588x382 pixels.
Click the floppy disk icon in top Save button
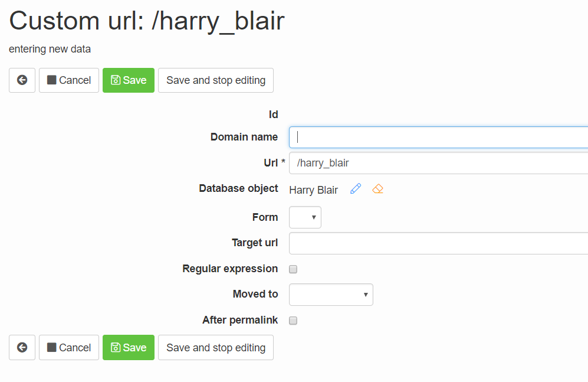coord(117,80)
